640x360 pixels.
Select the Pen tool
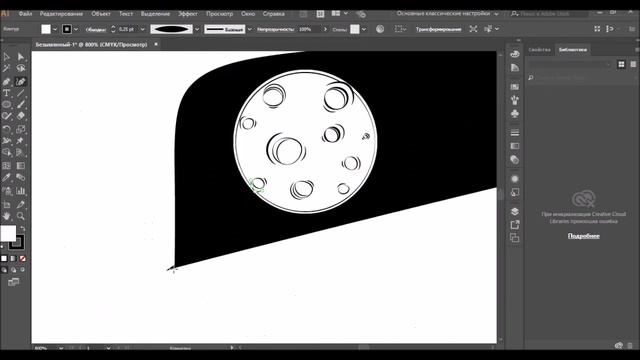[x=7, y=82]
